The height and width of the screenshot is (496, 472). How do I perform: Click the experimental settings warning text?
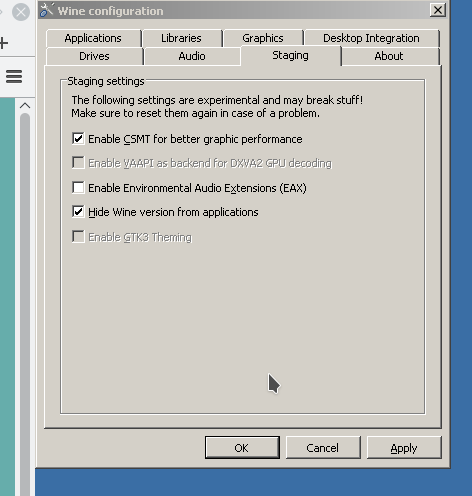(x=217, y=107)
